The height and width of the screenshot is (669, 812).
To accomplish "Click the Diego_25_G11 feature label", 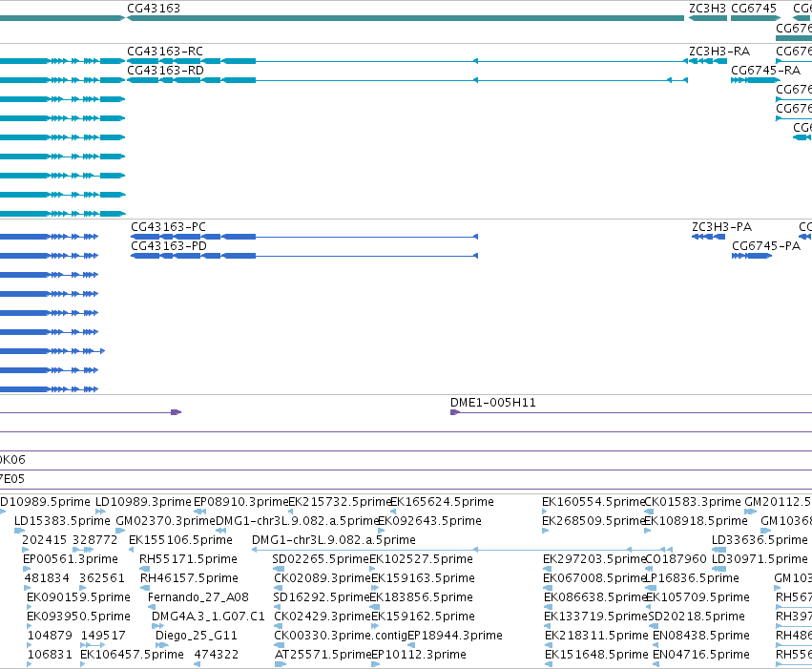I will tap(197, 636).
